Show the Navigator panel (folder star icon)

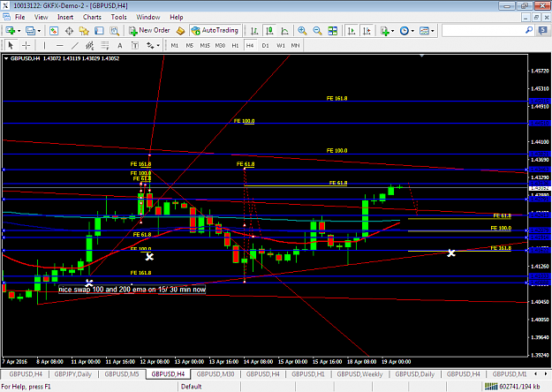(84, 31)
